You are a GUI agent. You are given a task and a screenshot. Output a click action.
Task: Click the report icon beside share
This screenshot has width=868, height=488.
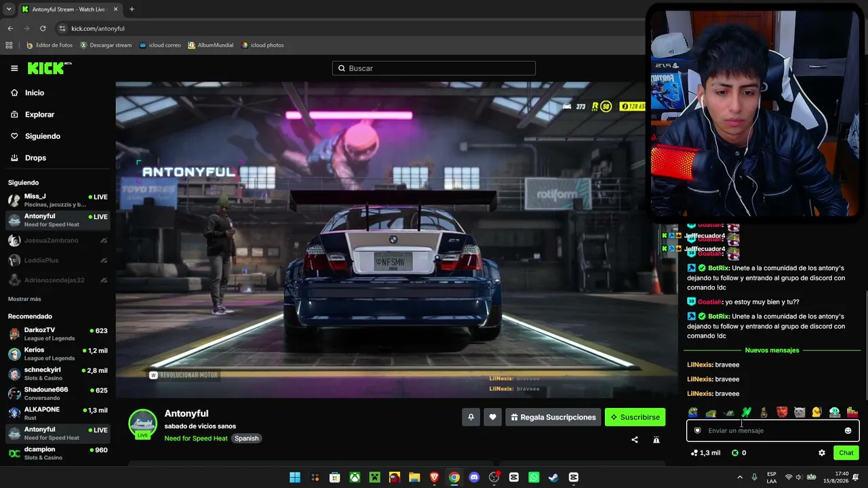click(656, 440)
